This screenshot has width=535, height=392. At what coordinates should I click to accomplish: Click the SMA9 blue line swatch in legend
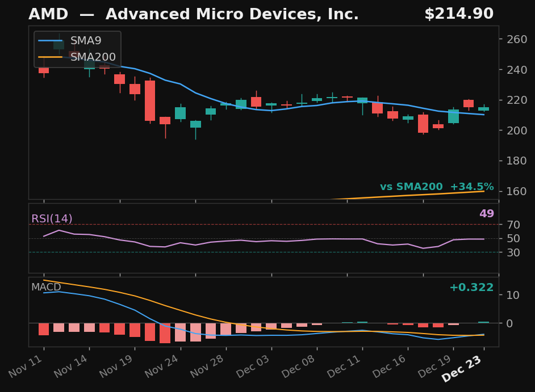coord(51,41)
